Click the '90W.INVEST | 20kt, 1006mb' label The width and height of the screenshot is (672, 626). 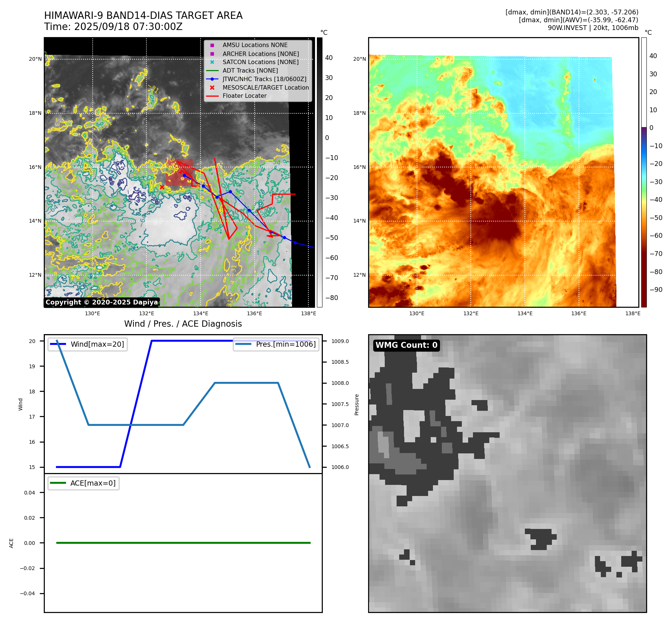point(593,28)
